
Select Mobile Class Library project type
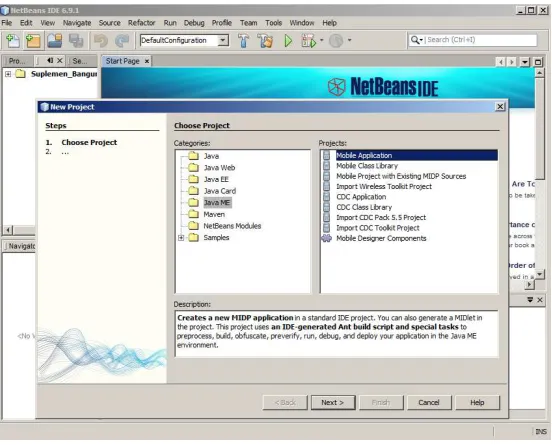[367, 165]
